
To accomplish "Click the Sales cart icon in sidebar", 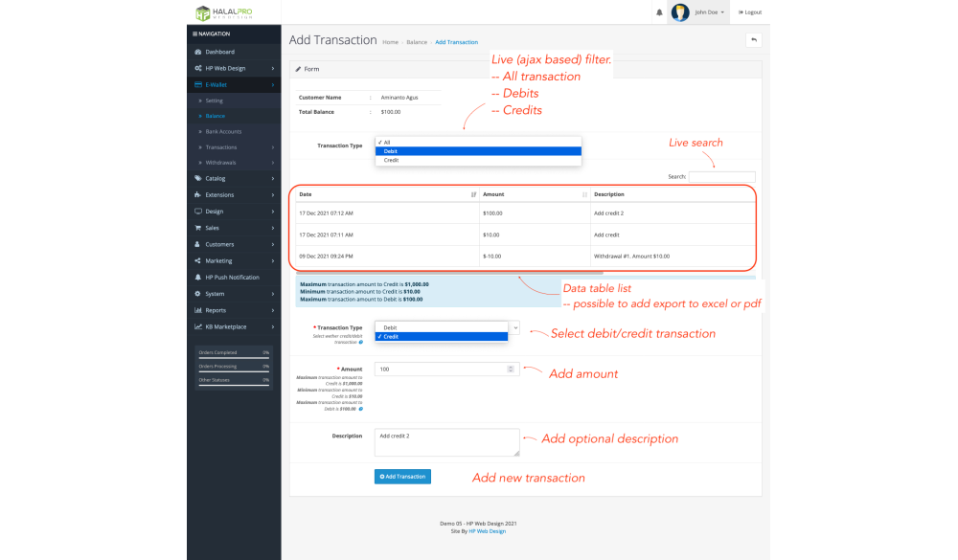I will pos(197,228).
